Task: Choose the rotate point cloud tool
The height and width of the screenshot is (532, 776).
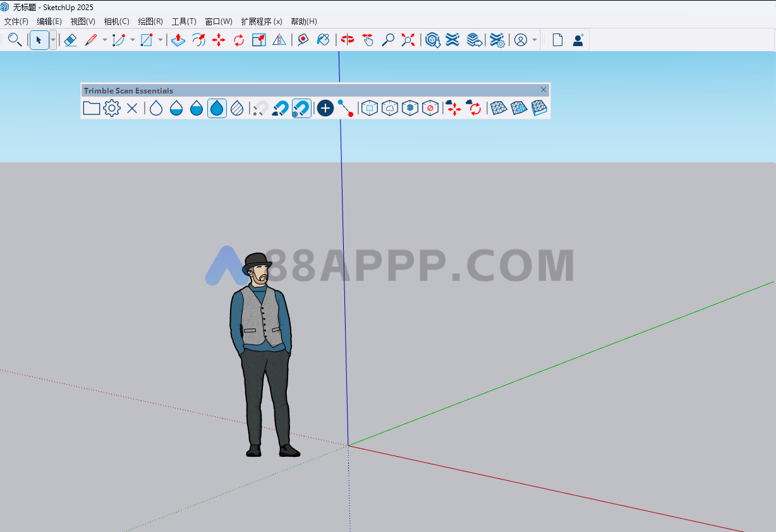Action: coord(474,108)
